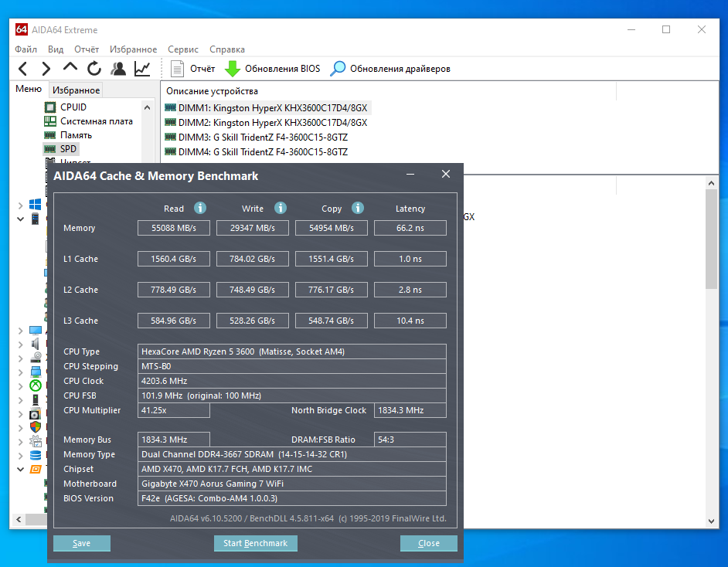728x567 pixels.
Task: Switch to the Избранное tab in the sidebar
Action: tap(76, 90)
